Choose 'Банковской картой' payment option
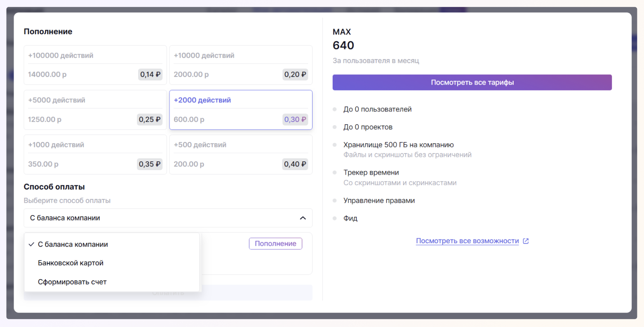 [x=71, y=263]
